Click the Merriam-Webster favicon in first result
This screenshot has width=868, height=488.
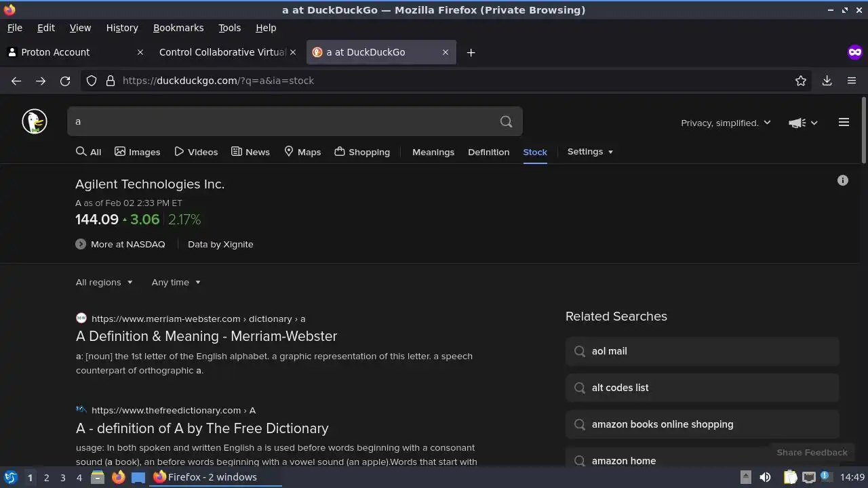click(x=81, y=319)
